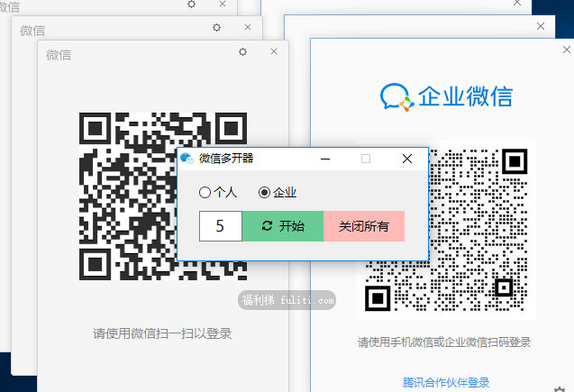Click the pink 关闭所有 button
The image size is (574, 392).
click(364, 226)
